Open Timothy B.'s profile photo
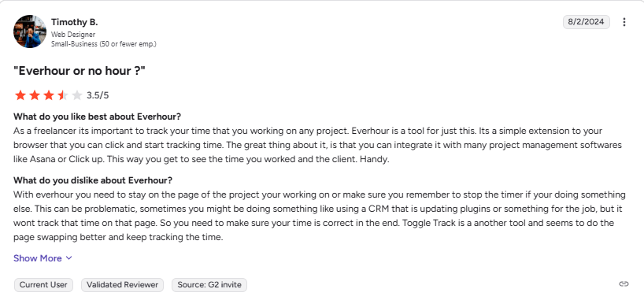The height and width of the screenshot is (300, 644). tap(30, 31)
